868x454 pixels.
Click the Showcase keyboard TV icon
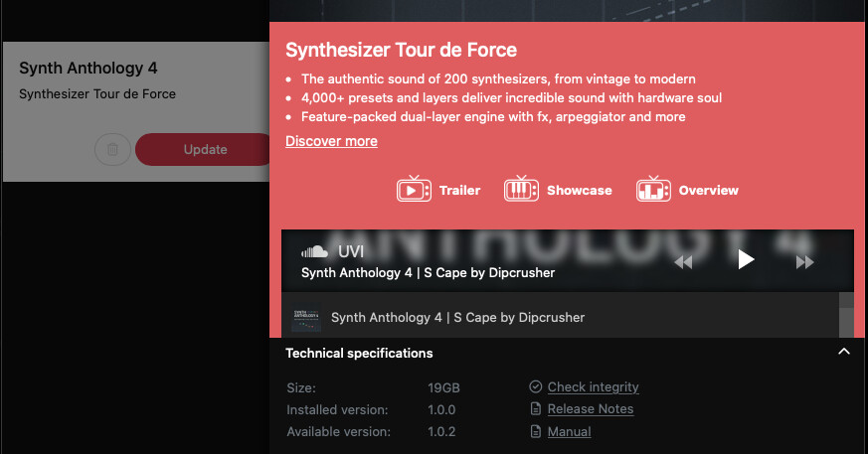coord(521,189)
